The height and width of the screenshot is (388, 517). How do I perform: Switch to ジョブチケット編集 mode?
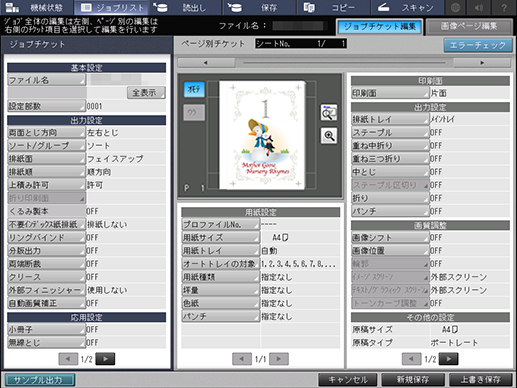point(379,27)
